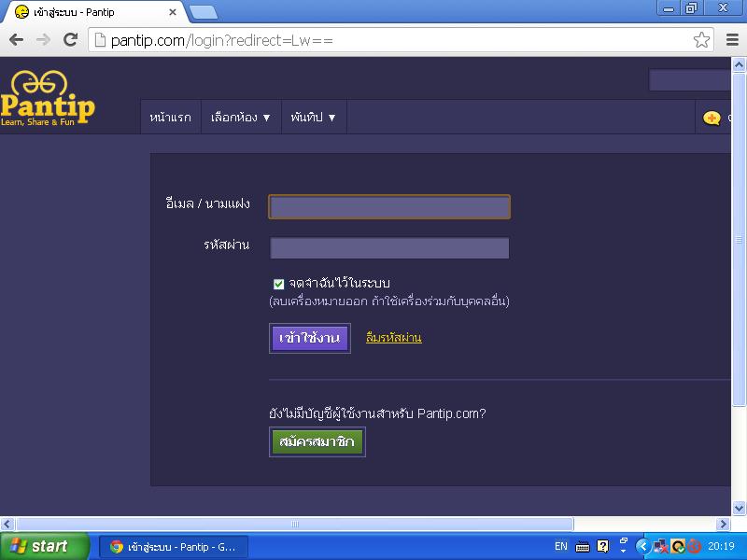Click the browser forward arrow

43,39
